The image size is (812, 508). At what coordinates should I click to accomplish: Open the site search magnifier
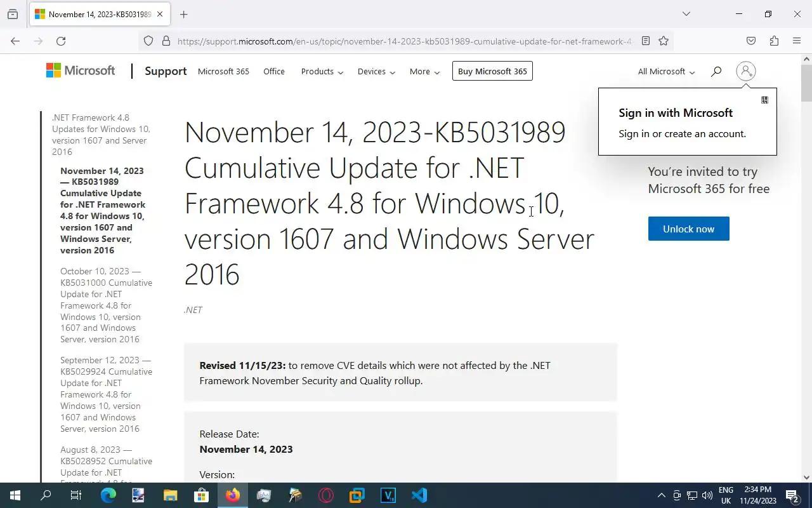click(x=716, y=71)
